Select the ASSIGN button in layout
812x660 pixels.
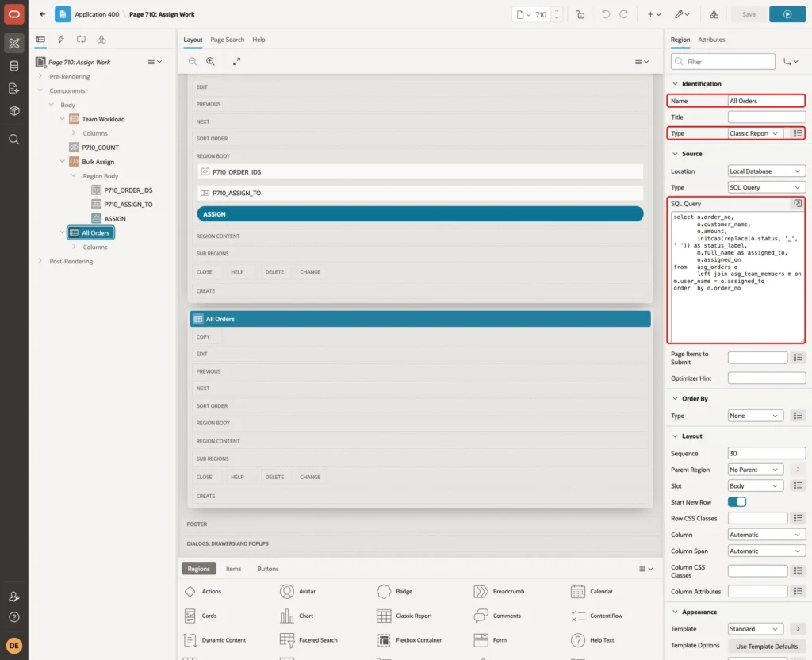420,214
